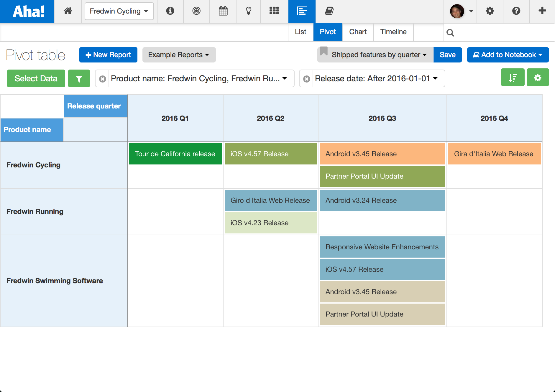Open the reports icon

click(302, 11)
